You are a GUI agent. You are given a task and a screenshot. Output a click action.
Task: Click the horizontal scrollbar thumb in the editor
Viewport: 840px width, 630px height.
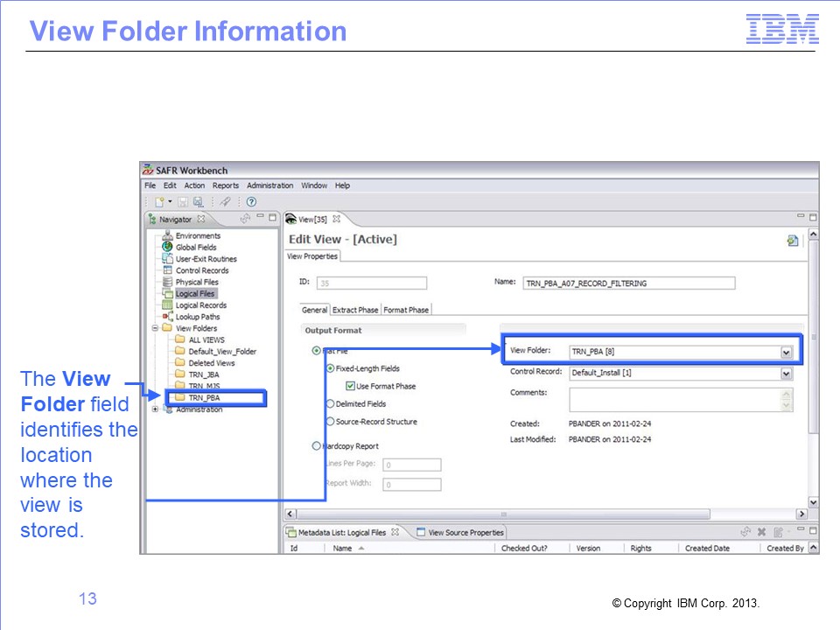coord(504,514)
